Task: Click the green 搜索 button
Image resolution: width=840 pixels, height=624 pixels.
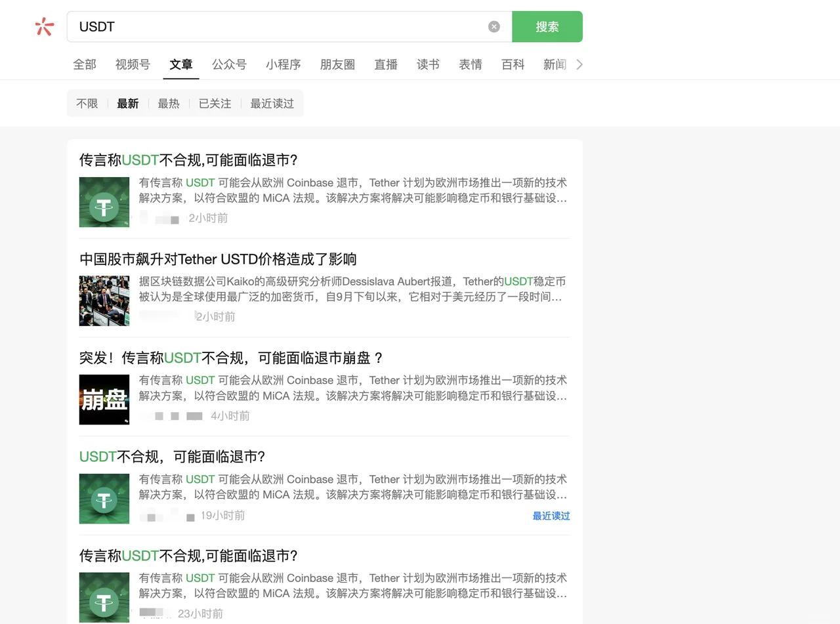Action: click(547, 26)
